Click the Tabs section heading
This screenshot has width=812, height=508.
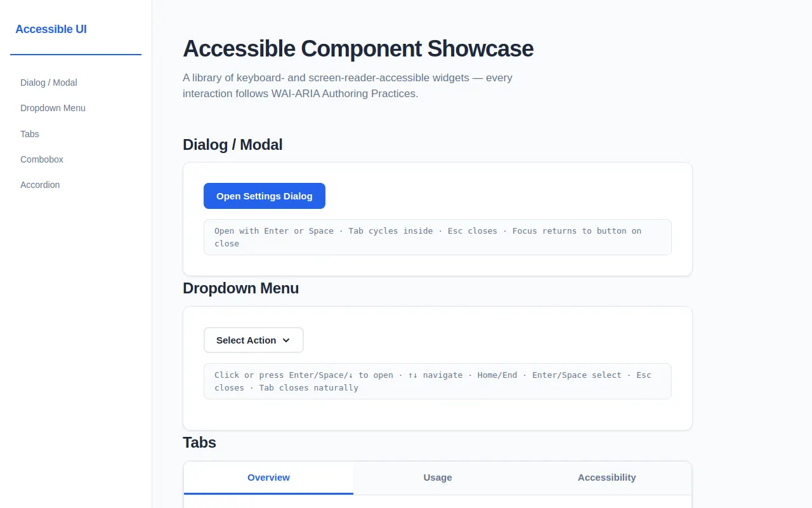(199, 443)
